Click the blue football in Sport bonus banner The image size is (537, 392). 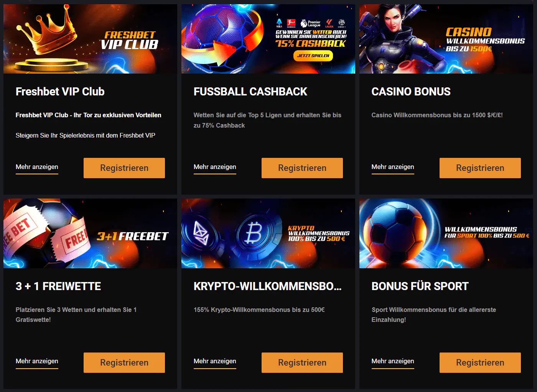click(395, 234)
